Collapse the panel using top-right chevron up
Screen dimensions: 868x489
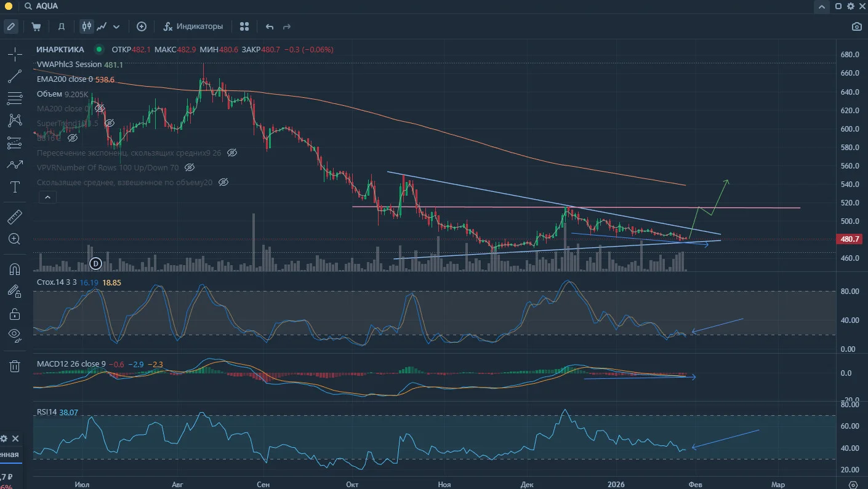tap(822, 6)
